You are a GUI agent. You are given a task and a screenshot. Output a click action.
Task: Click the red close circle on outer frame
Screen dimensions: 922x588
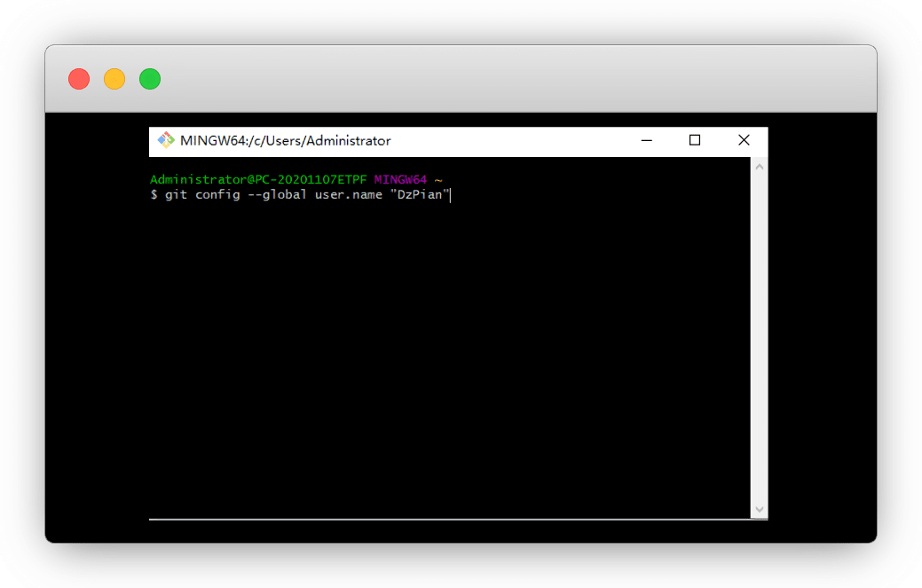tap(79, 79)
